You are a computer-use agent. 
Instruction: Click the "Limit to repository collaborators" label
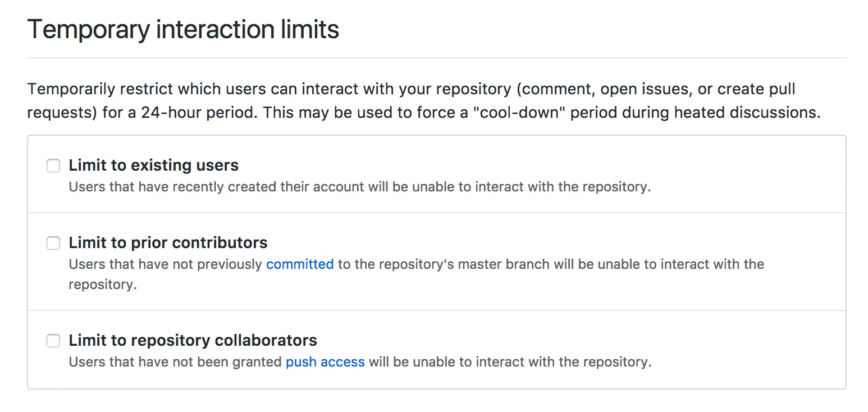pyautogui.click(x=193, y=341)
